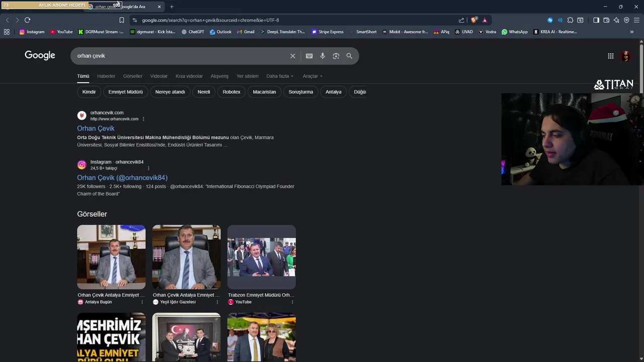Switch to the Haberler tab
The width and height of the screenshot is (644, 362).
[x=106, y=76]
